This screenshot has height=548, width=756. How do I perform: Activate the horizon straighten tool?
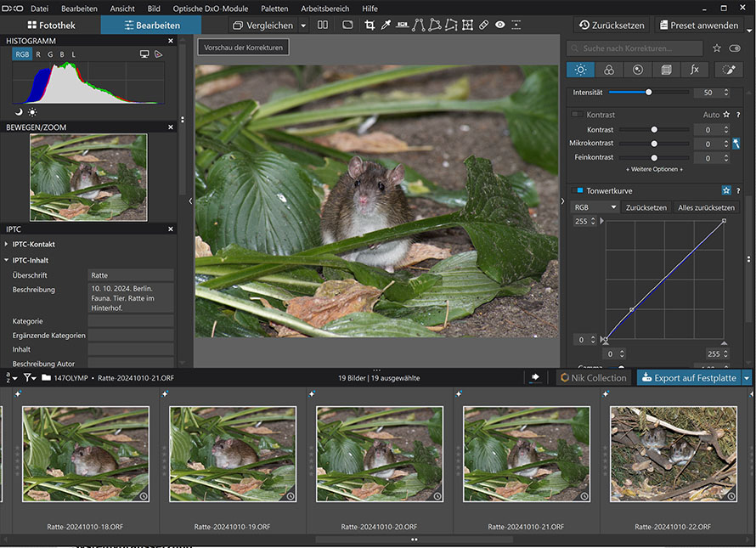402,25
